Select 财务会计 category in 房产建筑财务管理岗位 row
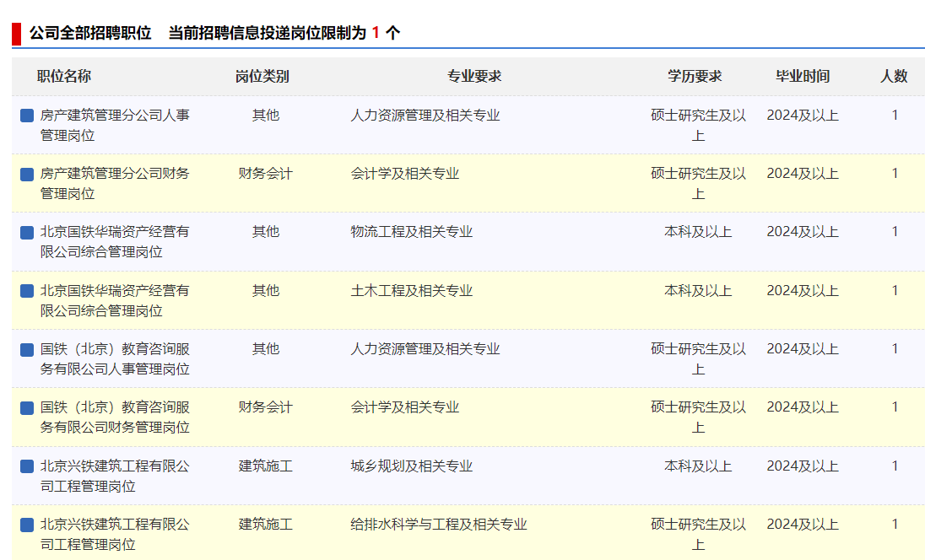Image resolution: width=925 pixels, height=560 pixels. [x=266, y=174]
